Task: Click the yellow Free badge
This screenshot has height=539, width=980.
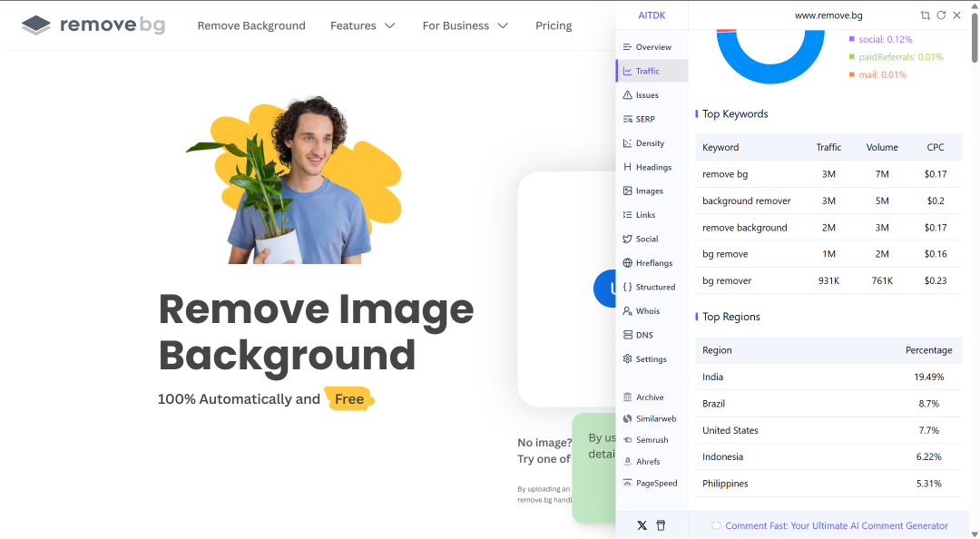Action: point(349,399)
